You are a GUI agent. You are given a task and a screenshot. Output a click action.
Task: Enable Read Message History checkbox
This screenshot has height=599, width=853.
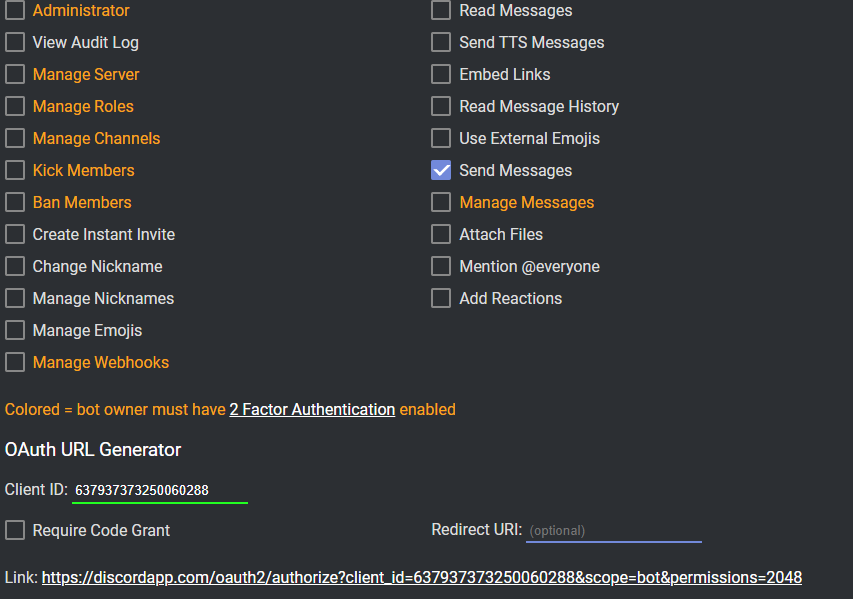[x=441, y=107]
